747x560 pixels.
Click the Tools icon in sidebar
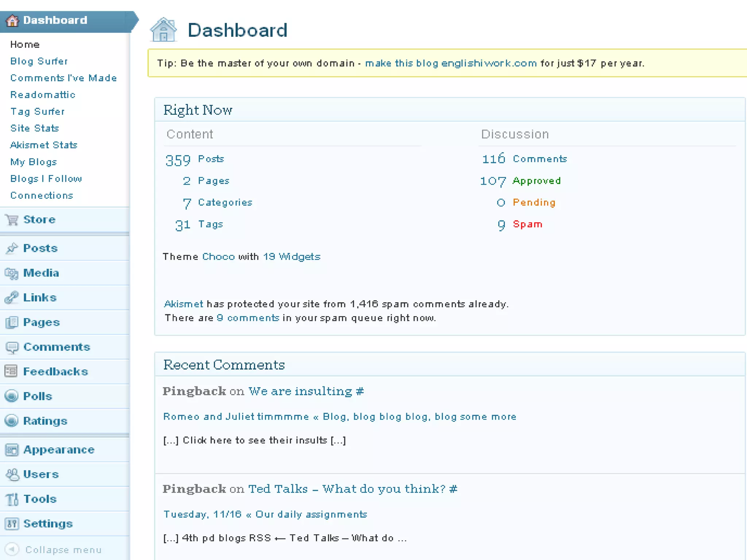tap(12, 499)
